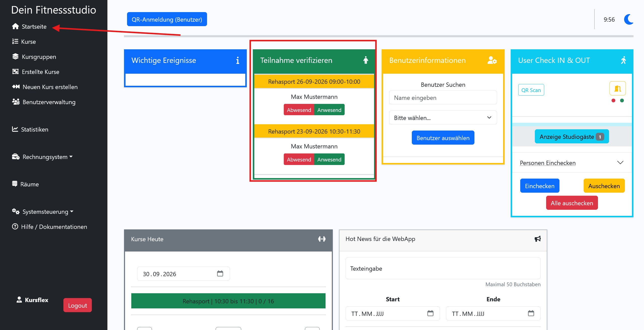Click the Alle auschecken button
Viewport: 644px width, 330px height.
click(572, 203)
